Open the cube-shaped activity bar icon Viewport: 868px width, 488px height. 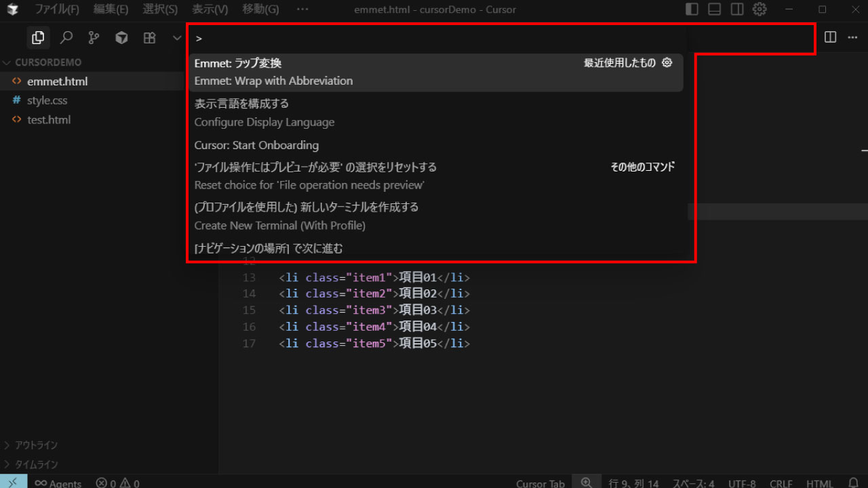point(121,38)
